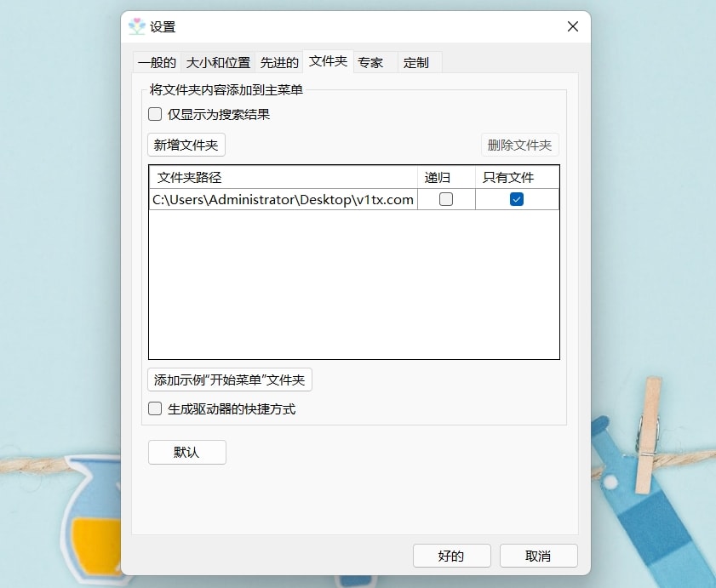Click 添加示例"开始菜单"文件夹 button
The image size is (716, 588).
point(230,380)
